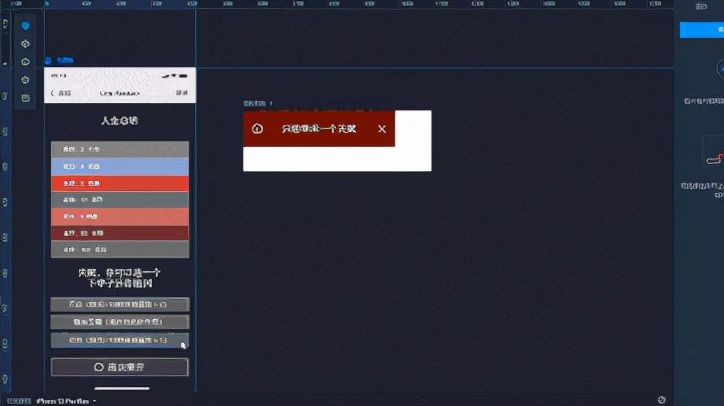
Task: Click the middle gray option button under the prompt
Action: pos(120,322)
